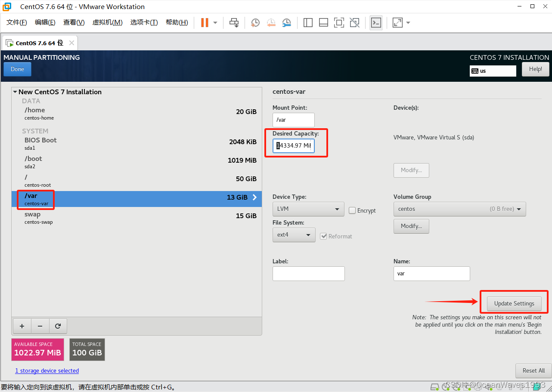This screenshot has height=392, width=552.
Task: Add a new mount point with plus button
Action: click(x=22, y=326)
